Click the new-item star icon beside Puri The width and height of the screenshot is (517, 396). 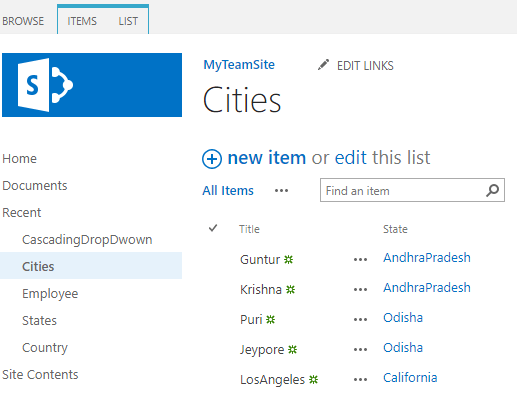tap(271, 320)
